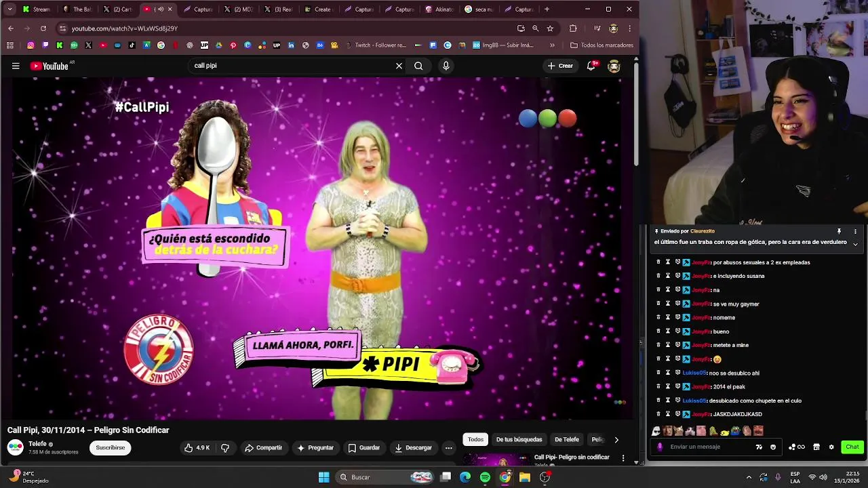The width and height of the screenshot is (868, 488).
Task: Share the video via Compartir
Action: click(263, 448)
